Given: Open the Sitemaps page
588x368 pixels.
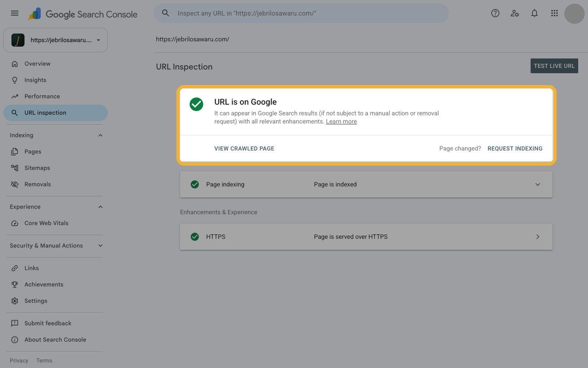Looking at the screenshot, I should pyautogui.click(x=55, y=168).
